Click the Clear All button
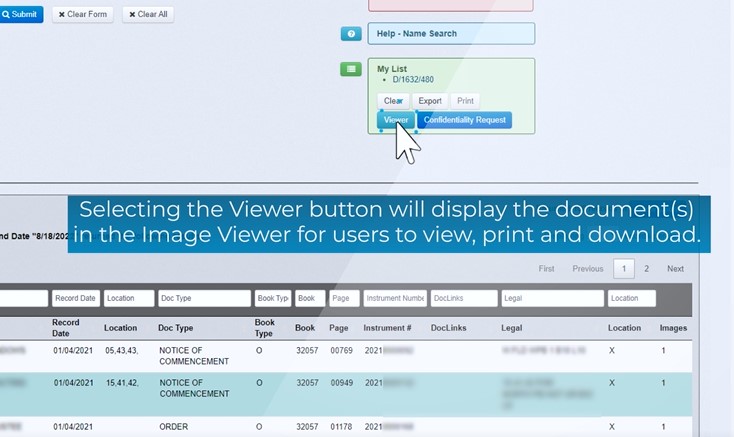The height and width of the screenshot is (437, 734). point(148,15)
